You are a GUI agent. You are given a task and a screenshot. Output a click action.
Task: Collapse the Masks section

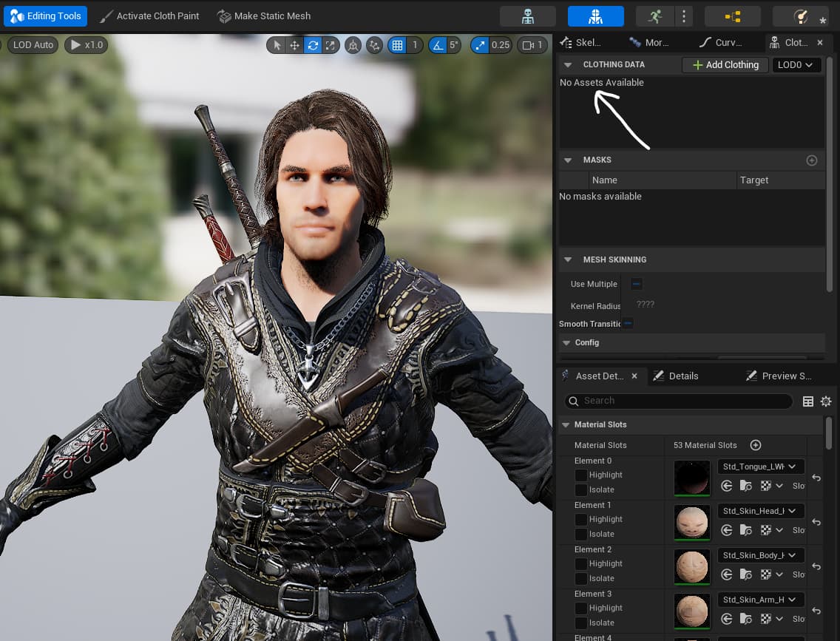pyautogui.click(x=568, y=160)
